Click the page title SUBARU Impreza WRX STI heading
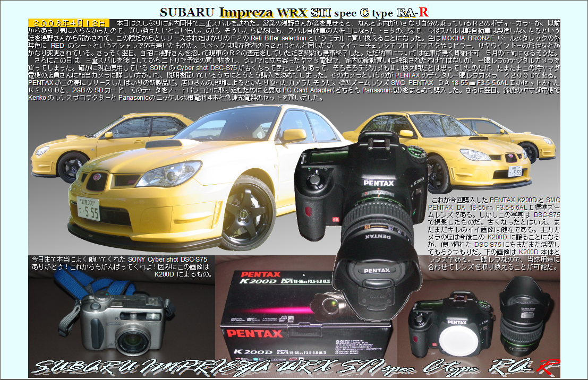Screen dimensions: 588x380 coord(293,12)
